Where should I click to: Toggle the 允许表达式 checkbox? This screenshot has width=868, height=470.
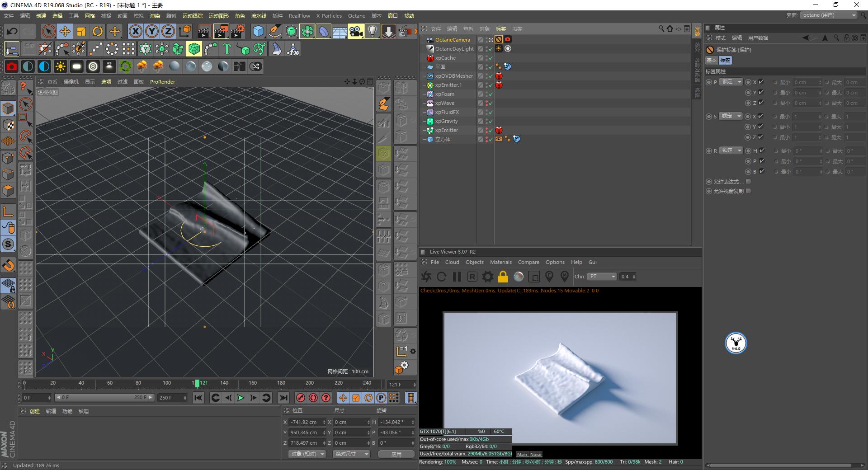(748, 182)
